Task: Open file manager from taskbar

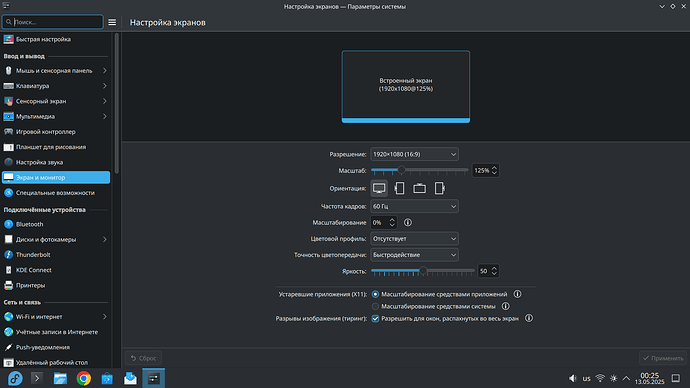Action: tap(60, 378)
